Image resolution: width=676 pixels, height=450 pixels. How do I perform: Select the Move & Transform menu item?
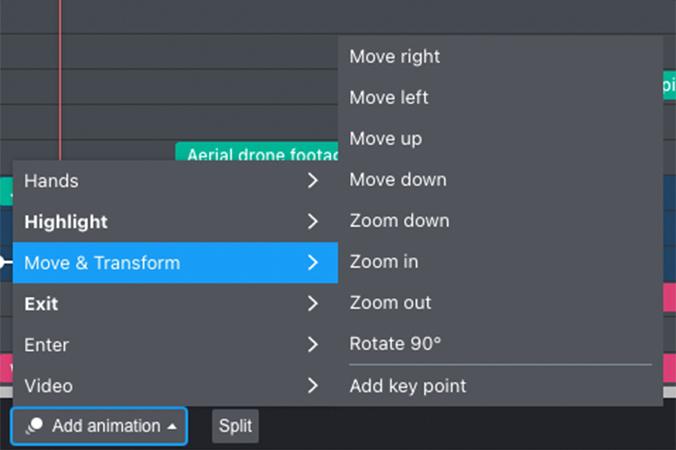[x=175, y=262]
